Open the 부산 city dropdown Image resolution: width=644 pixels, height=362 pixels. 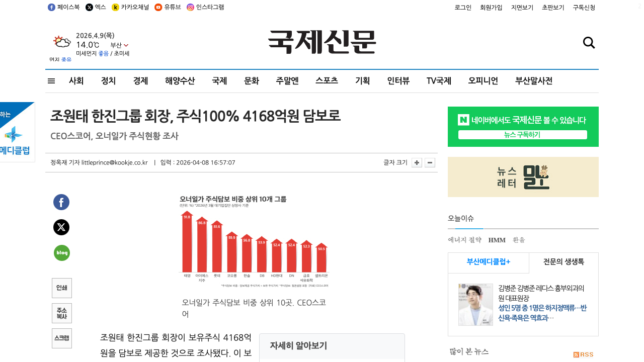point(119,45)
